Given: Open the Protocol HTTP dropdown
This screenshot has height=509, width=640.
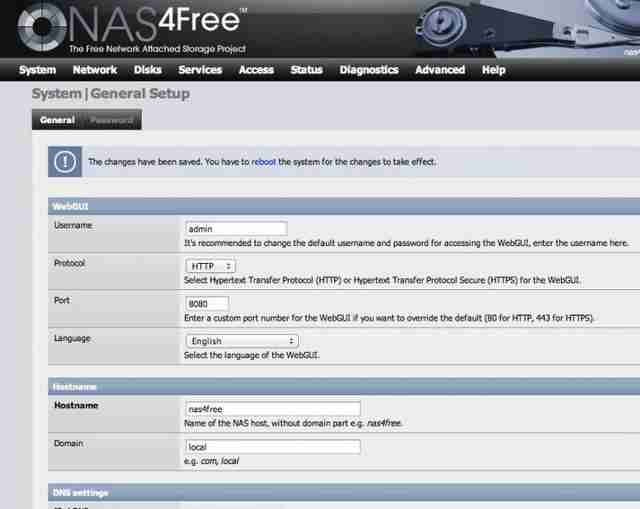Looking at the screenshot, I should 210,266.
